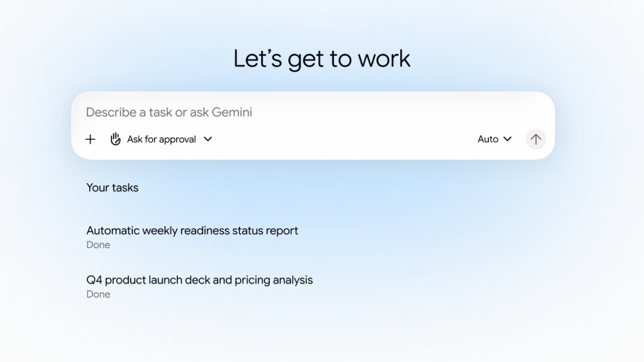Click the hand icon beside Ask for approval

[x=115, y=139]
